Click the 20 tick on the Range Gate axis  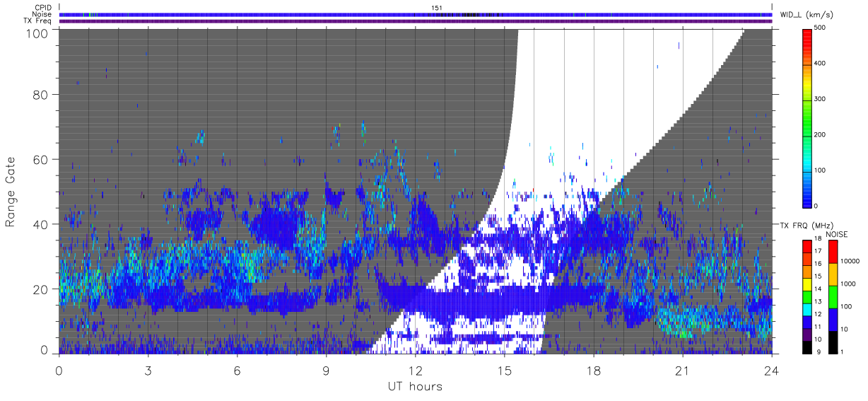(41, 289)
